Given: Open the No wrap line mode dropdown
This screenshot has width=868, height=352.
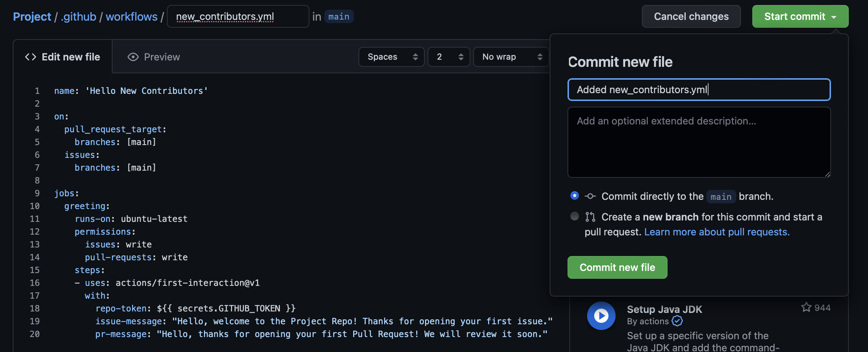Looking at the screenshot, I should click(511, 57).
